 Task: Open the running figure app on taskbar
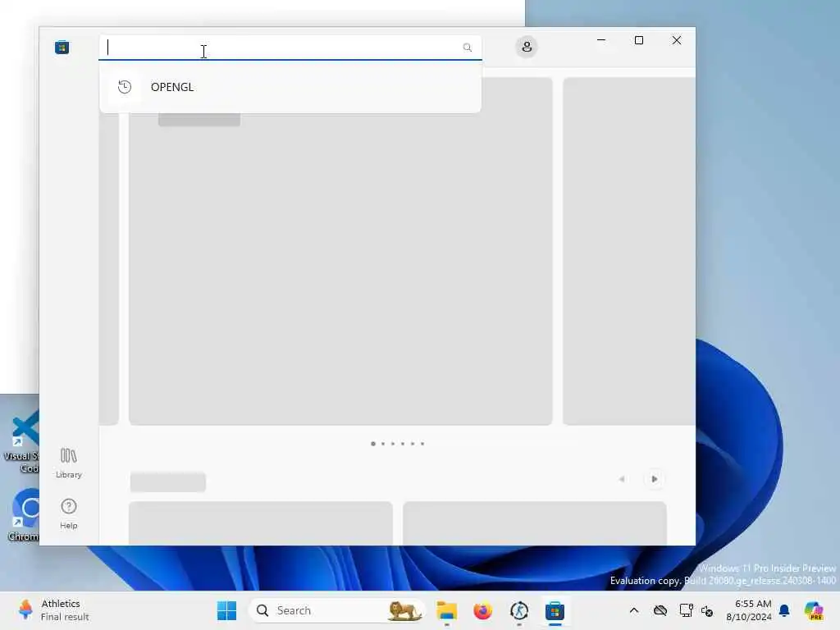(519, 610)
